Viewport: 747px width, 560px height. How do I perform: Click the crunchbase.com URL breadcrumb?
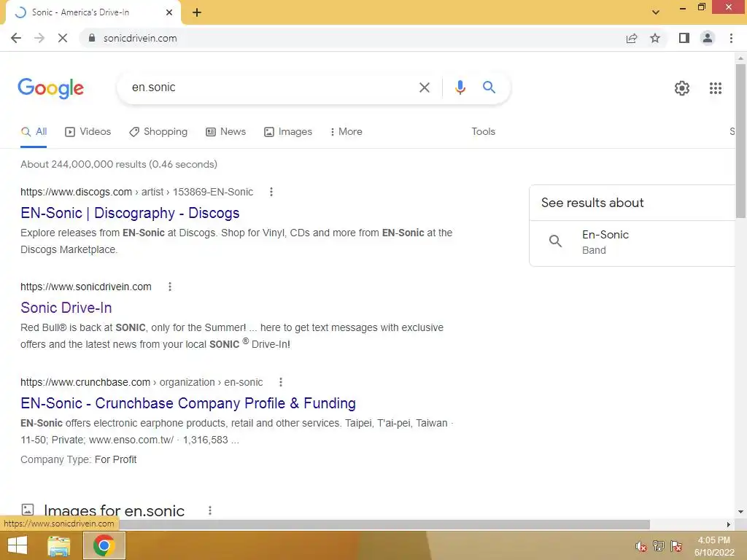click(x=142, y=382)
